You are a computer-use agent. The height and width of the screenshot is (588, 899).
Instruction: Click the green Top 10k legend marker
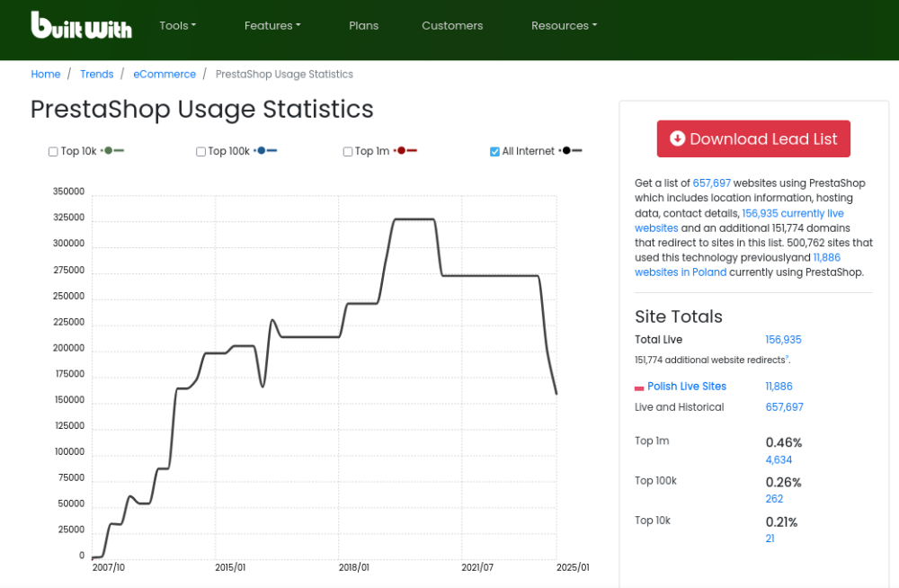point(112,151)
